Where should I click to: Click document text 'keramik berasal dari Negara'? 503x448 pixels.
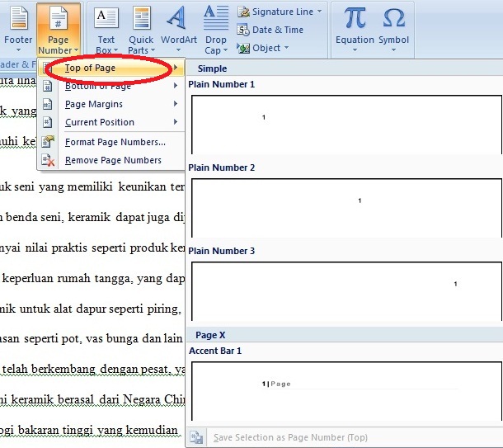pos(86,400)
